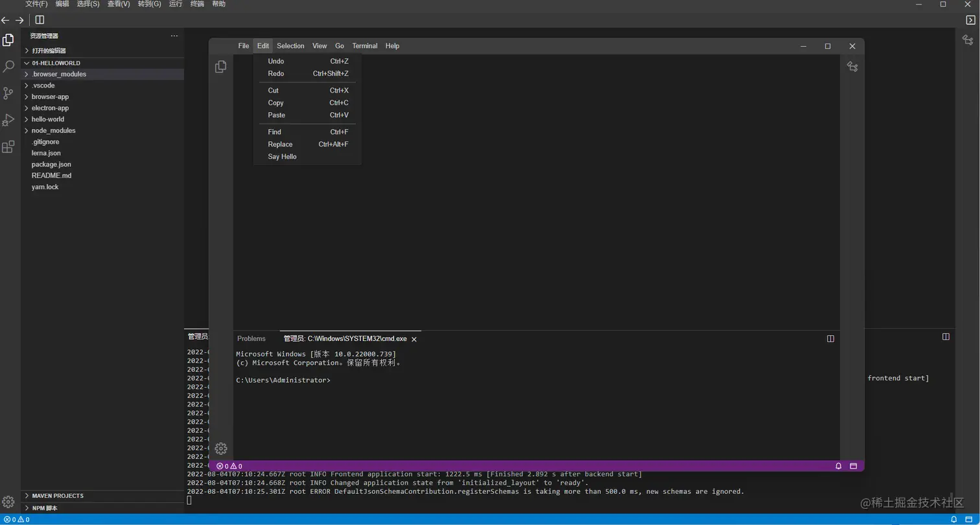This screenshot has height=525, width=980.
Task: Close the open Edit menu in the inner window
Action: (262, 46)
